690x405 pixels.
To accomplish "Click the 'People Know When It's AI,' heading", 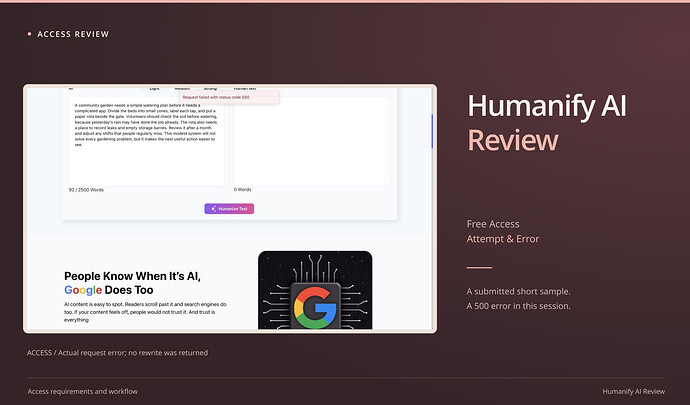I will click(132, 276).
